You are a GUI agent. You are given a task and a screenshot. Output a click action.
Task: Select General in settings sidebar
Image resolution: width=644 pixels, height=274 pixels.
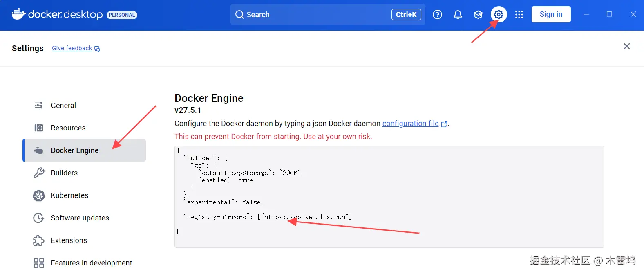point(84,105)
